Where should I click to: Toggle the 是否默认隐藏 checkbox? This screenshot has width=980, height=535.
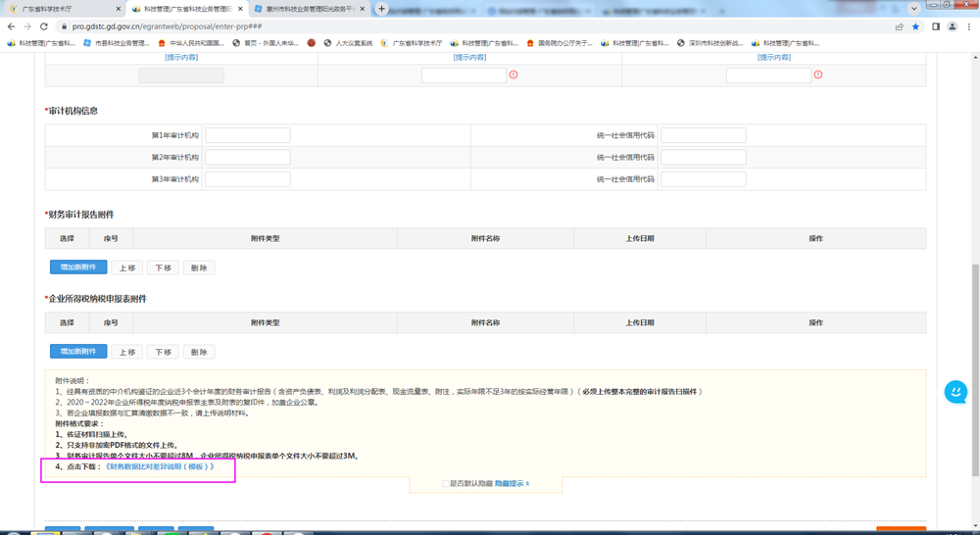446,483
